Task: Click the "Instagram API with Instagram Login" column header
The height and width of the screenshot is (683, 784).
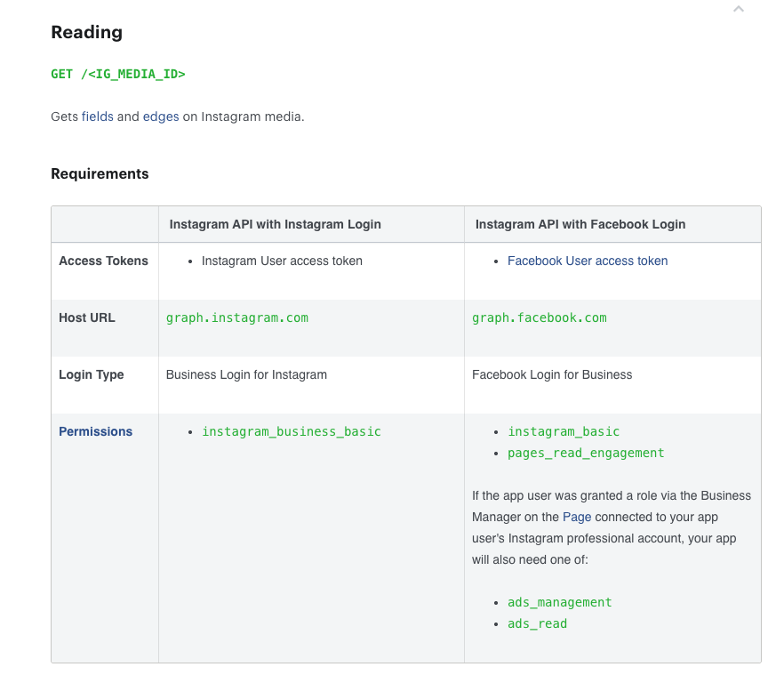Action: (x=276, y=224)
